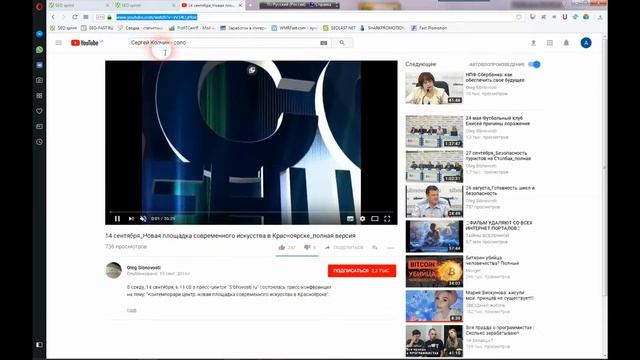Open the on-screen keyboard in search box
The image size is (640, 360).
coord(324,43)
